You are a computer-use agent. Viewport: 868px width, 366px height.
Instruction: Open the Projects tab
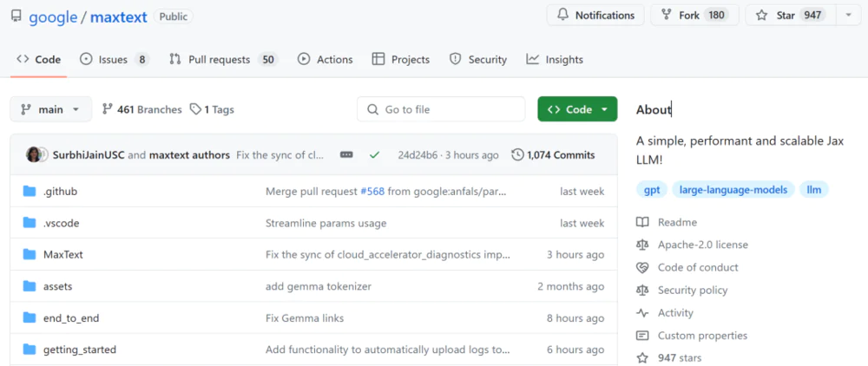(x=401, y=60)
